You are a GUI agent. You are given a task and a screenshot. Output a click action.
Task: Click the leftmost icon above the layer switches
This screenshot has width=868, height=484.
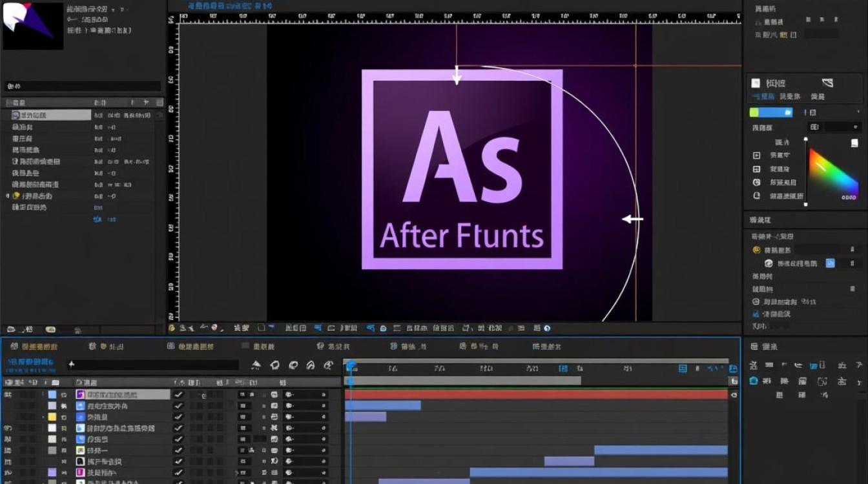(256, 365)
